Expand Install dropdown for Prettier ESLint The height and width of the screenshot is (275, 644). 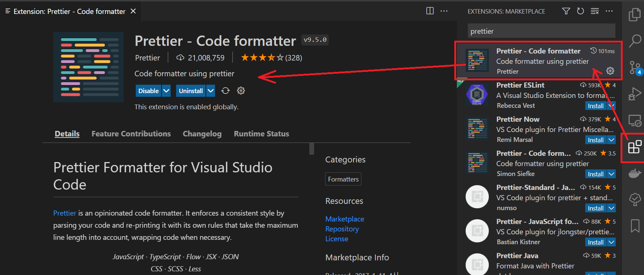pyautogui.click(x=611, y=106)
